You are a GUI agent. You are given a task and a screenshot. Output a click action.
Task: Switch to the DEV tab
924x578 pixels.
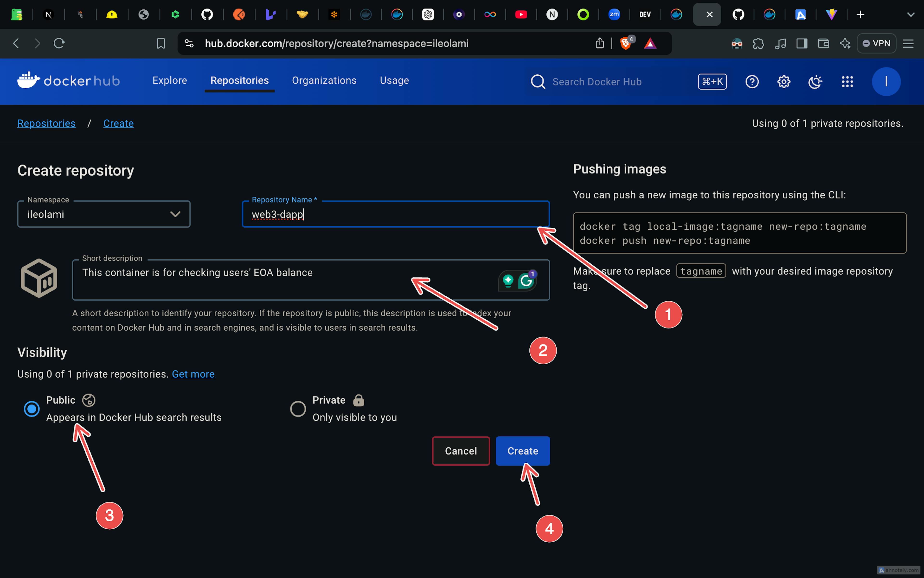[645, 14]
